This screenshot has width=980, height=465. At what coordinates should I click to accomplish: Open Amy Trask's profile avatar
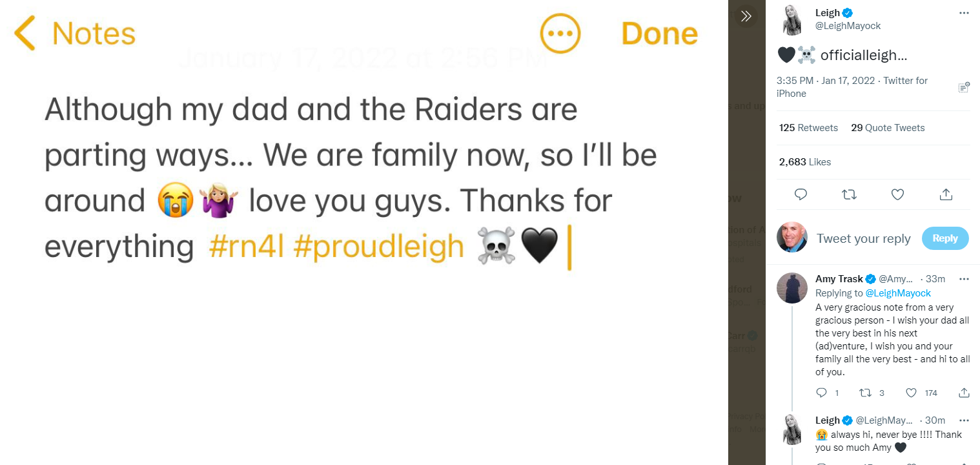click(x=792, y=288)
